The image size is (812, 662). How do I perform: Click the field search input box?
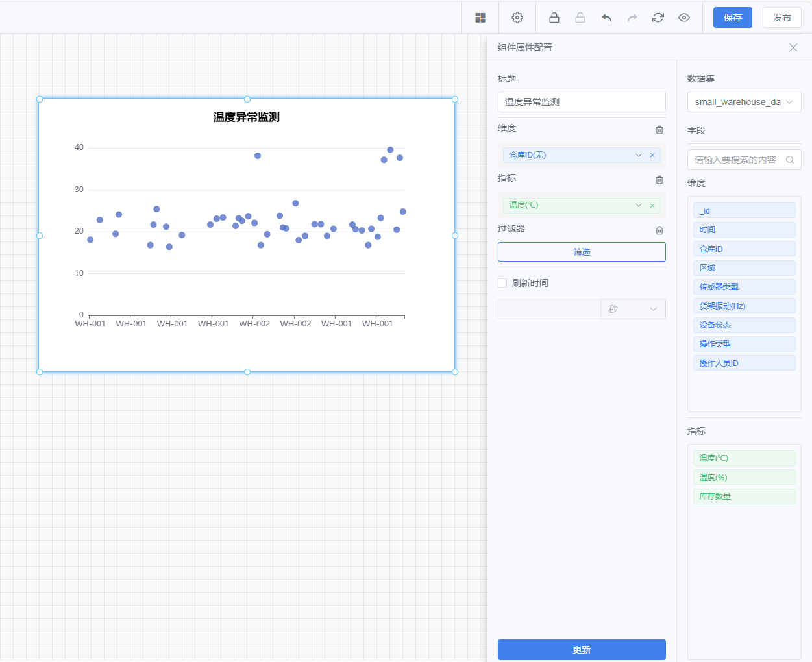tap(744, 160)
